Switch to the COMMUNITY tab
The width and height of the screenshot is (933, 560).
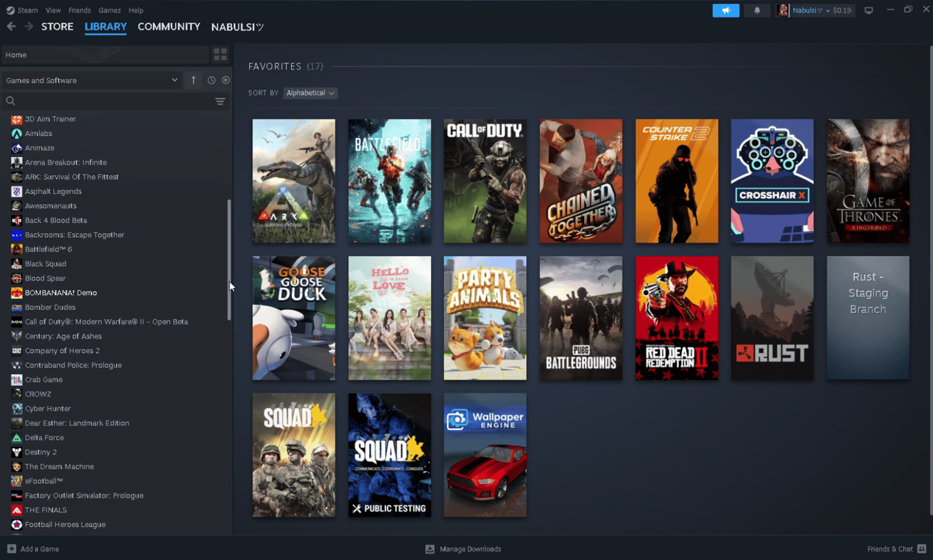coord(169,27)
